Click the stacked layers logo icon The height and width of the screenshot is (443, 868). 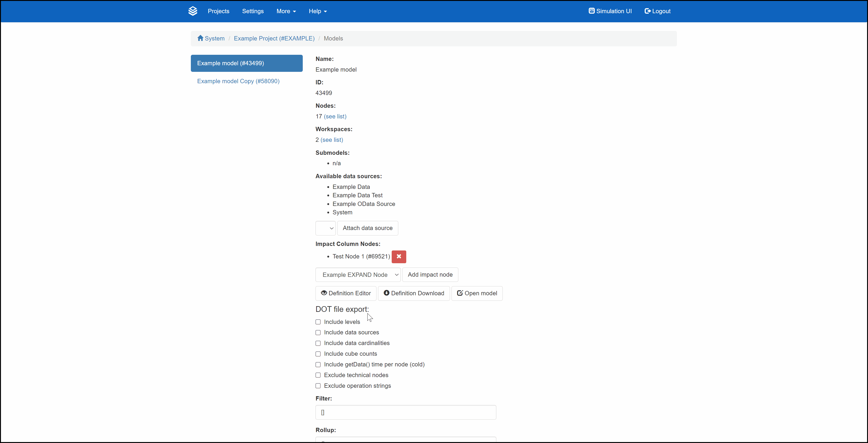point(193,11)
